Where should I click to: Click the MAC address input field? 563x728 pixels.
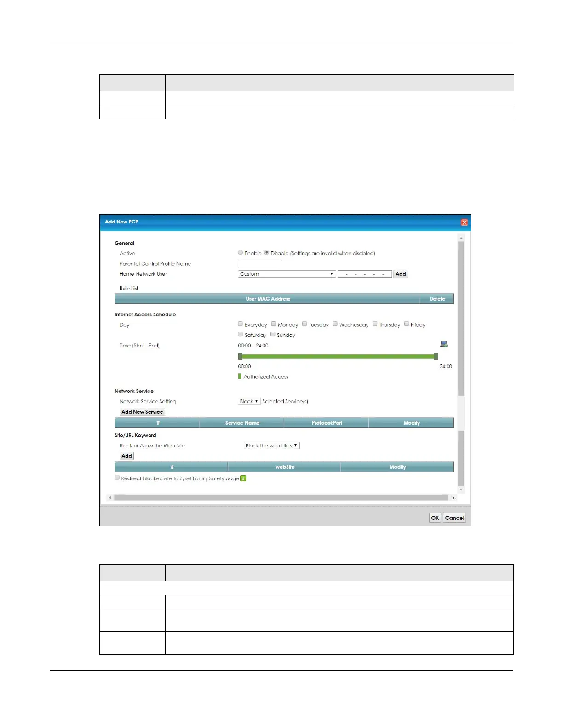pyautogui.click(x=365, y=274)
